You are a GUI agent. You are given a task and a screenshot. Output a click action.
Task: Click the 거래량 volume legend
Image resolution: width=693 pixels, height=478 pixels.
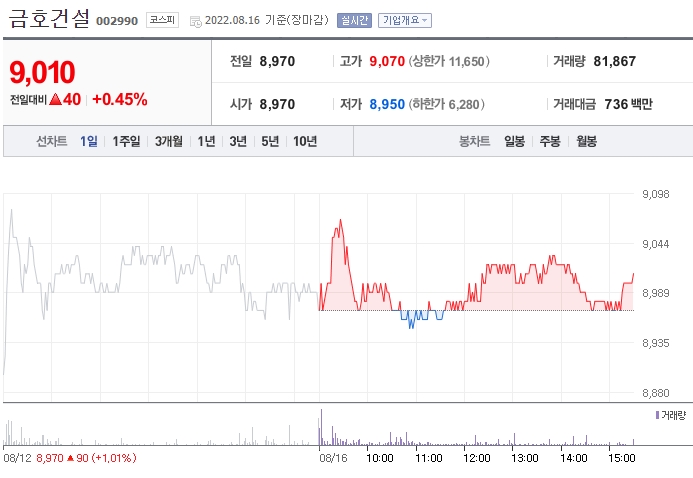point(671,415)
